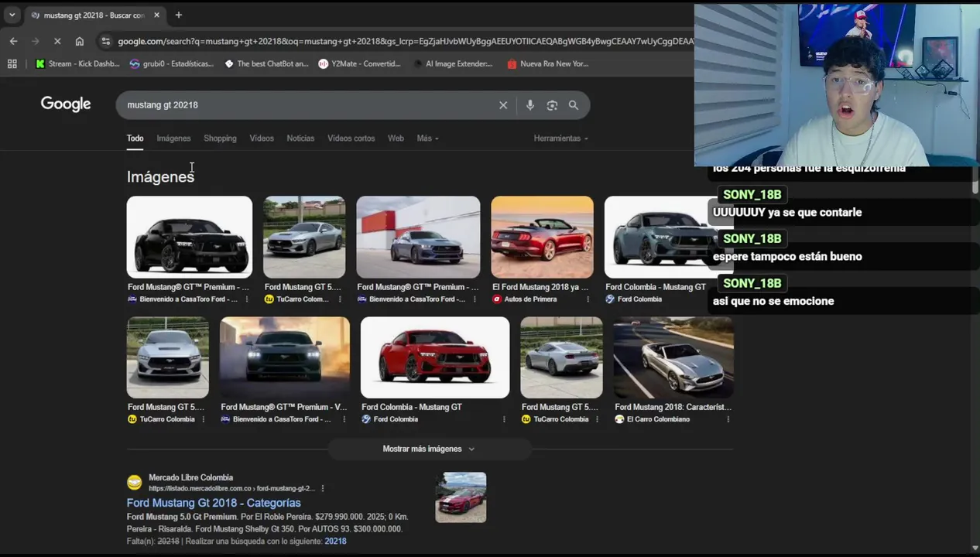Open the red Ford Colombia Mustang GT thumbnail
The image size is (980, 557).
tap(435, 357)
